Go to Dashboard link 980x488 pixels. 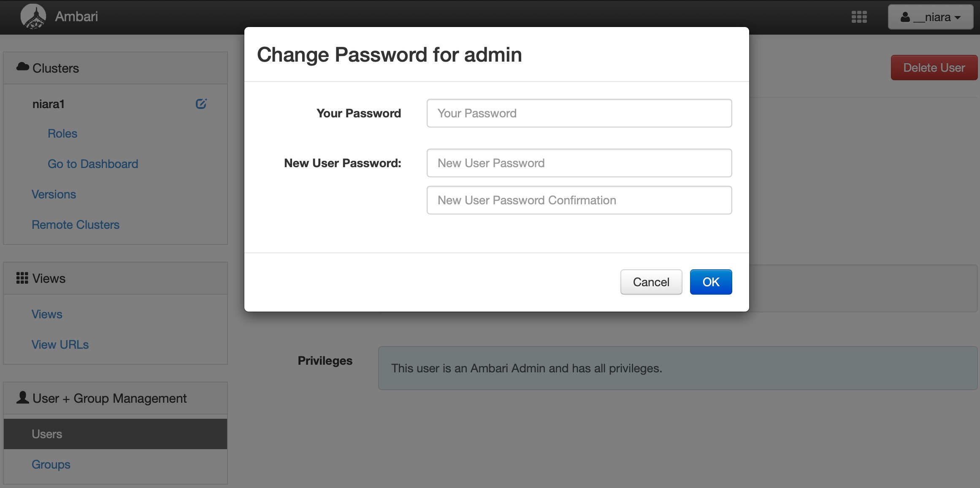(93, 164)
